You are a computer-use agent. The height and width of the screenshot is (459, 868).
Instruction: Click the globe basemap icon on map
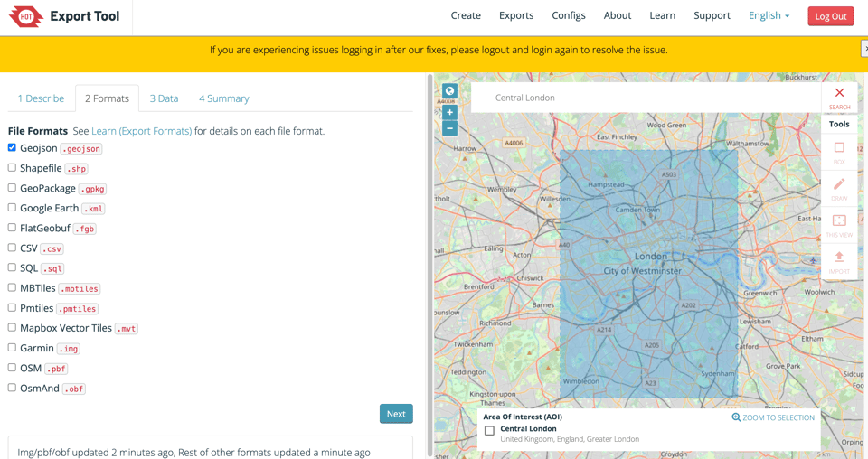pos(449,91)
